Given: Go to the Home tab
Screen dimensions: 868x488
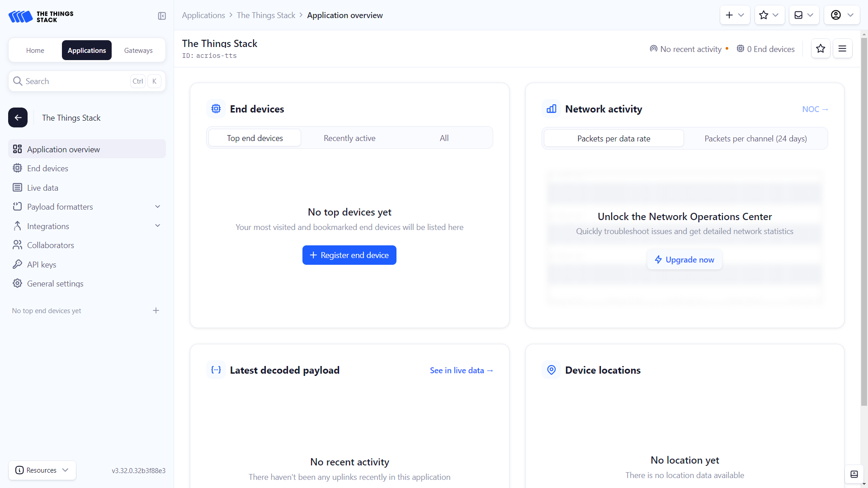Looking at the screenshot, I should pyautogui.click(x=35, y=51).
